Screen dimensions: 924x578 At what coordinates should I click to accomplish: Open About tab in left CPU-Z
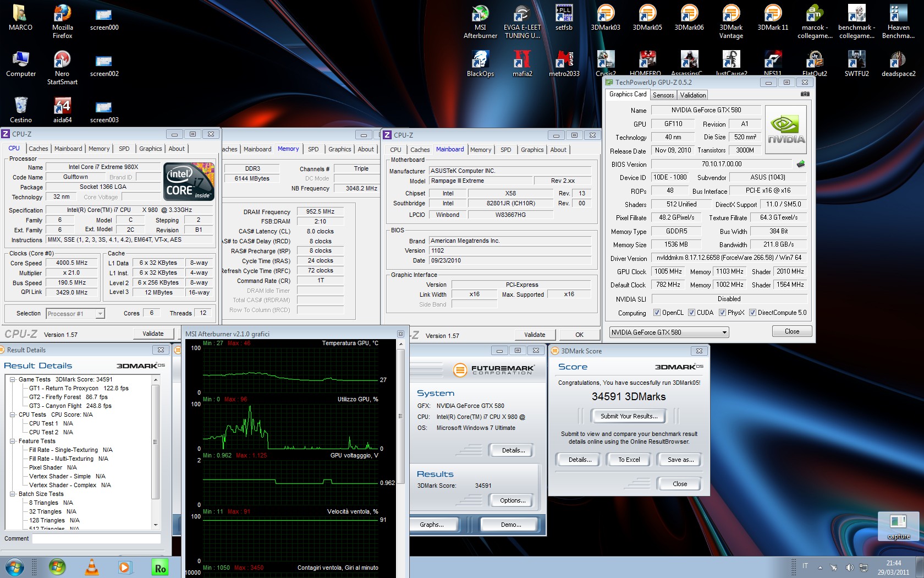[177, 149]
